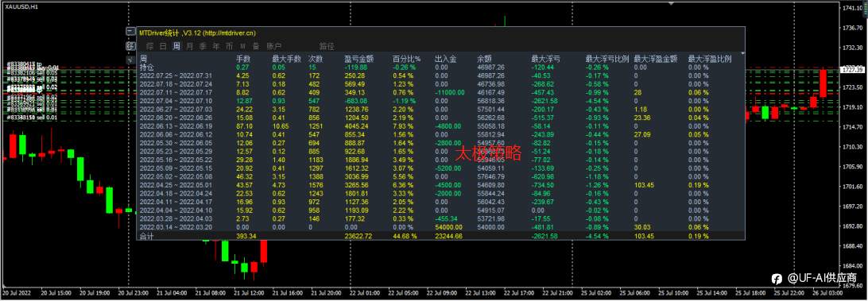
Task: Click the 103.45 max floating profit, week 2022.04.25
Action: (645, 185)
